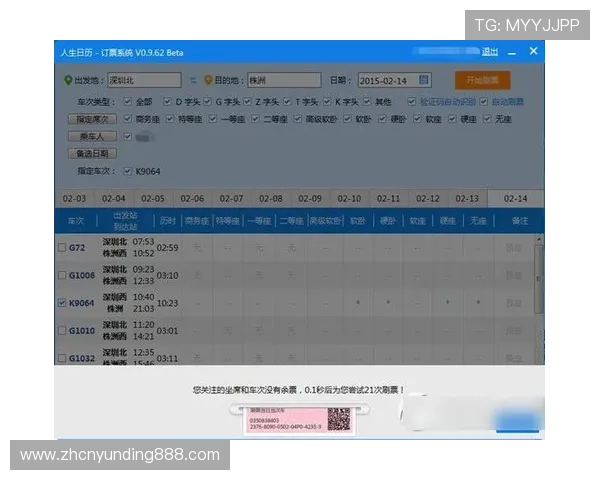This screenshot has height=480, width=600.
Task: Click the 退出 logout link
Action: click(x=490, y=52)
